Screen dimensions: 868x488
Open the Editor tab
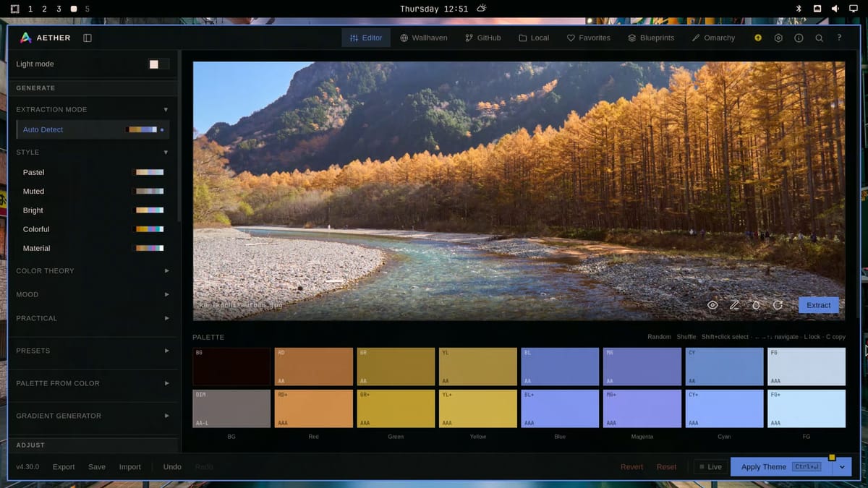tap(366, 38)
